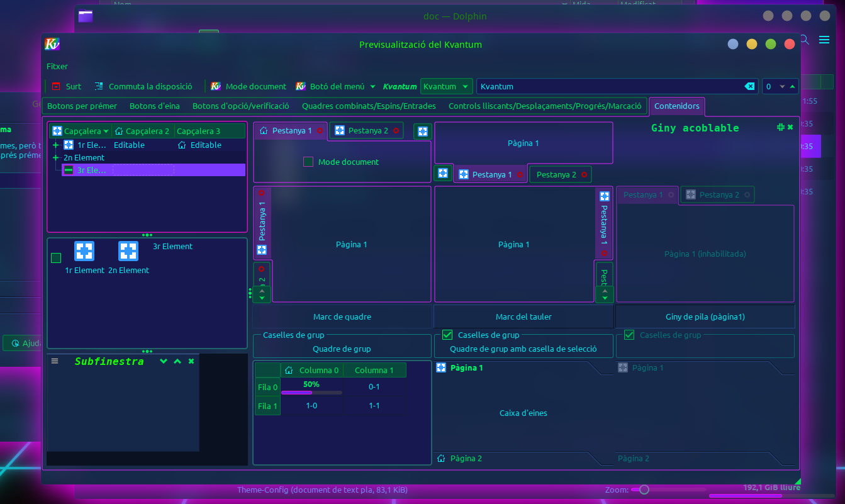845x504 pixels.
Task: Click the Dolphin folder icon in title bar
Action: [86, 16]
